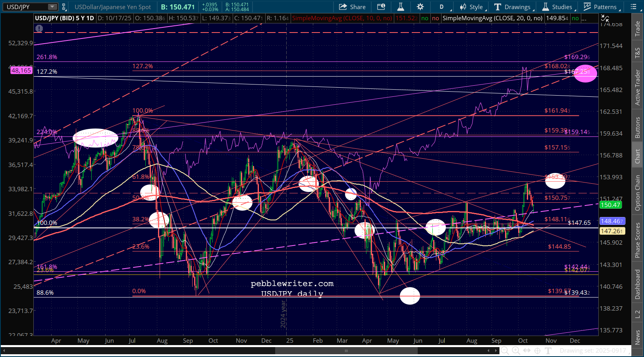Open the News sidebar tab
This screenshot has width=644, height=357.
(638, 337)
